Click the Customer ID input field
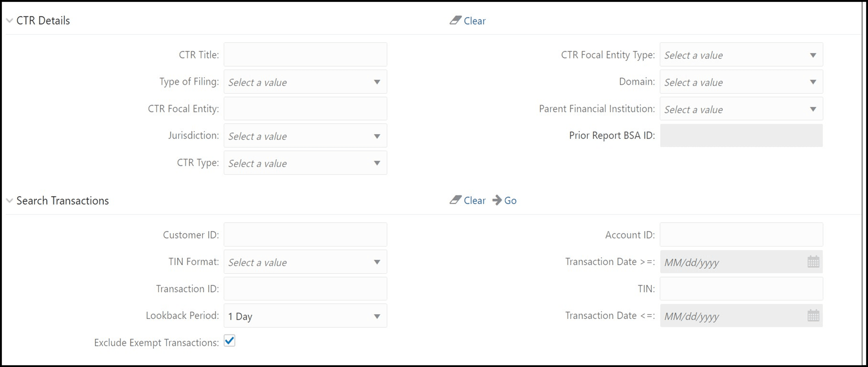 [305, 234]
